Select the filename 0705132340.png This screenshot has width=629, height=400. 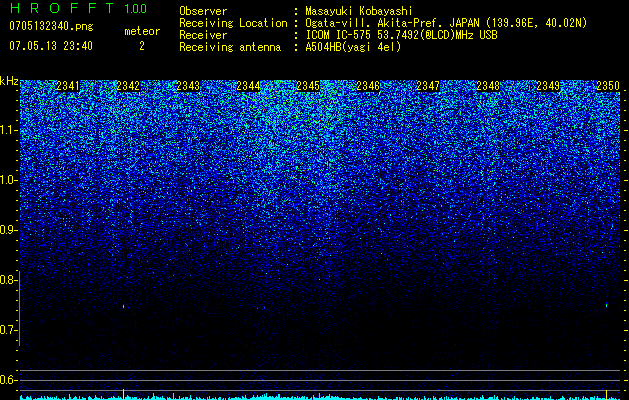click(51, 27)
